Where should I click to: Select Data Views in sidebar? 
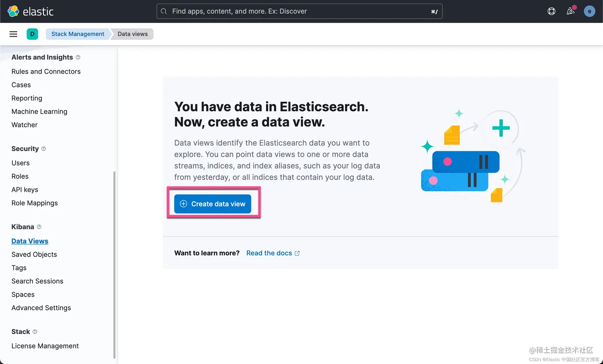(x=30, y=241)
